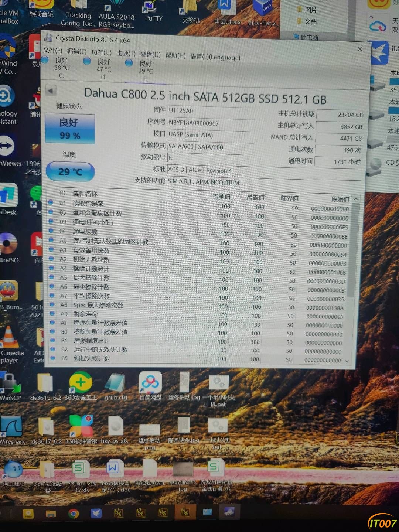This screenshot has height=532, width=399.
Task: Click the 29 °C temperature button
Action: pos(70,172)
